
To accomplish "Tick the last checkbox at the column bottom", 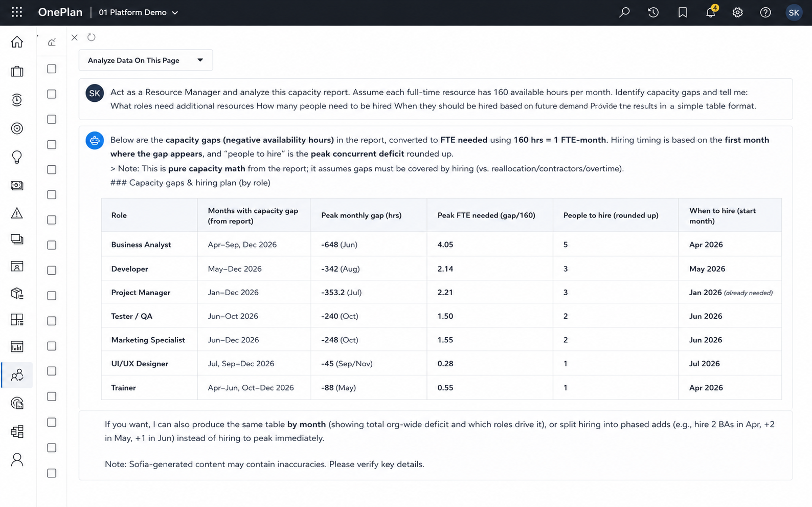I will click(52, 473).
